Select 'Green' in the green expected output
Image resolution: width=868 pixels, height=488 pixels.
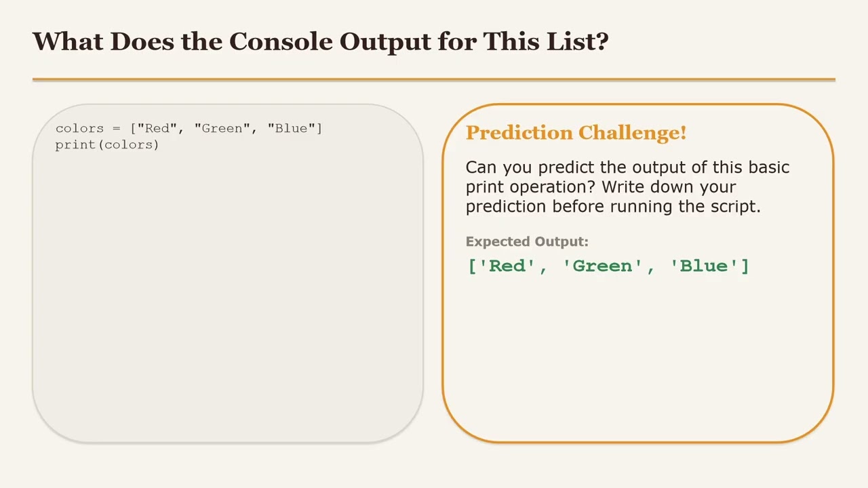click(x=602, y=266)
